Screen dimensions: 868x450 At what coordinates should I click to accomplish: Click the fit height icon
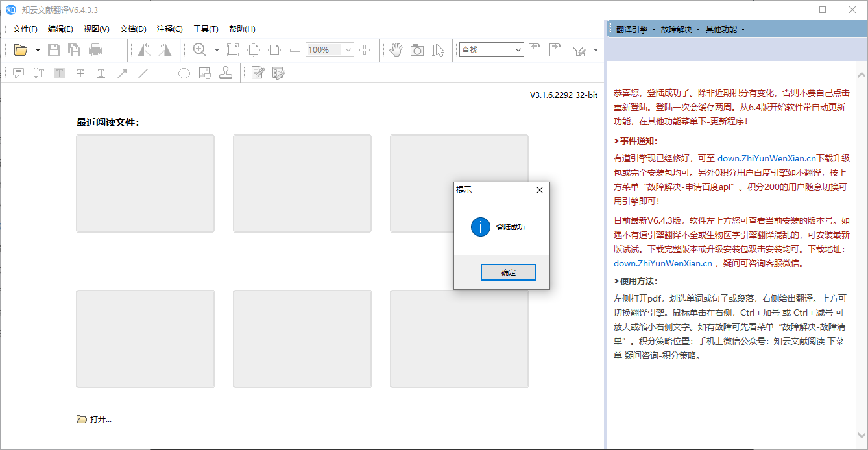click(x=254, y=50)
